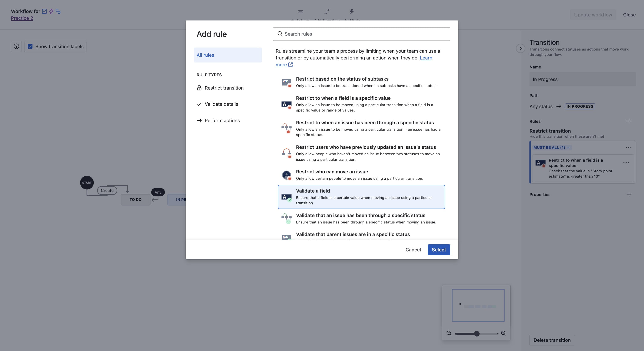Click the subtask issue type icon in header
Image resolution: width=644 pixels, height=351 pixels.
[58, 11]
